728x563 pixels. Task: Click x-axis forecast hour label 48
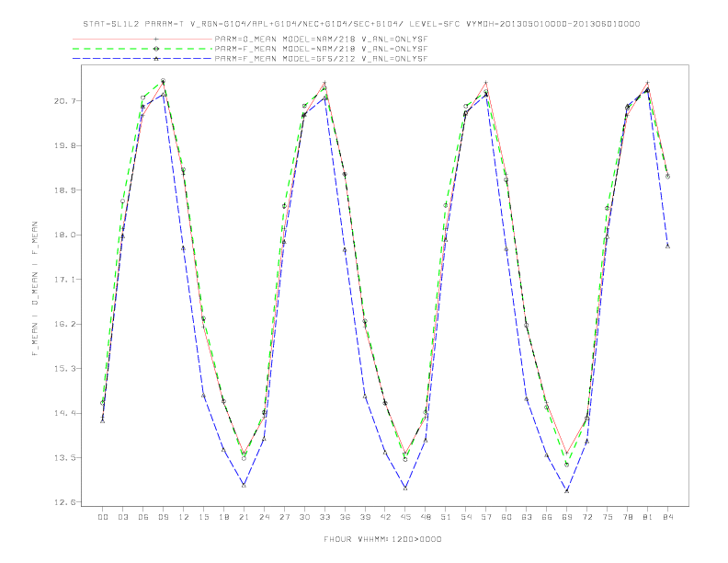[x=426, y=517]
